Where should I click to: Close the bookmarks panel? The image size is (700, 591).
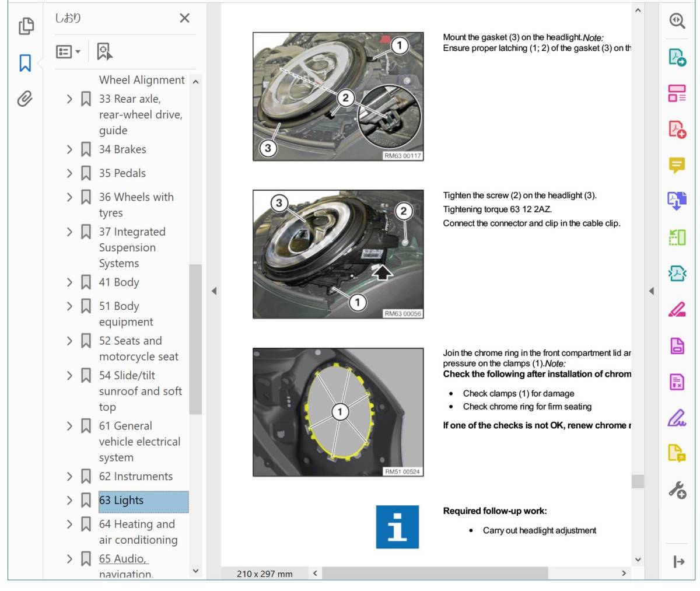pos(184,18)
